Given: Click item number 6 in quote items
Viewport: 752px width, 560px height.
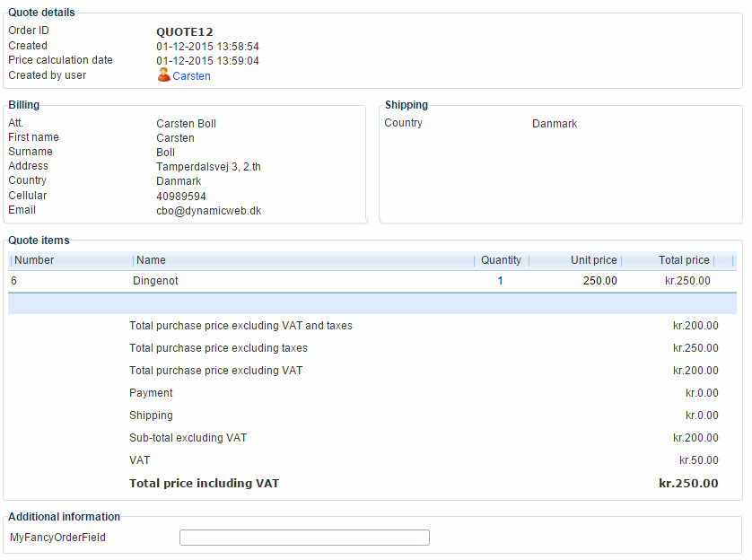Looking at the screenshot, I should click(14, 281).
